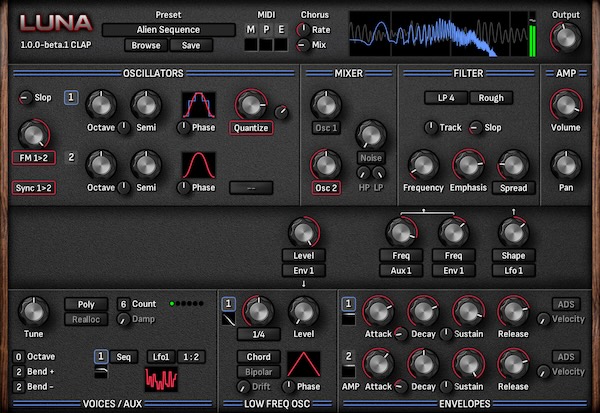Toggle the Quantize button

pos(251,128)
